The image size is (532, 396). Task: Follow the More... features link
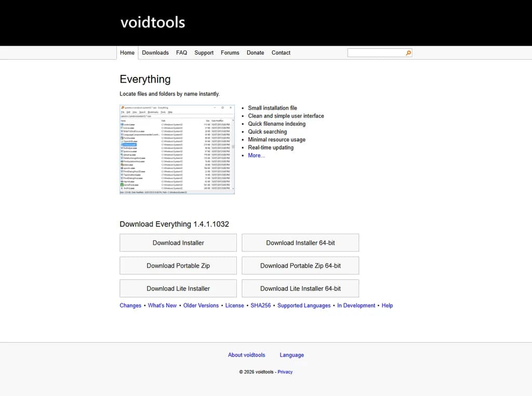(256, 155)
